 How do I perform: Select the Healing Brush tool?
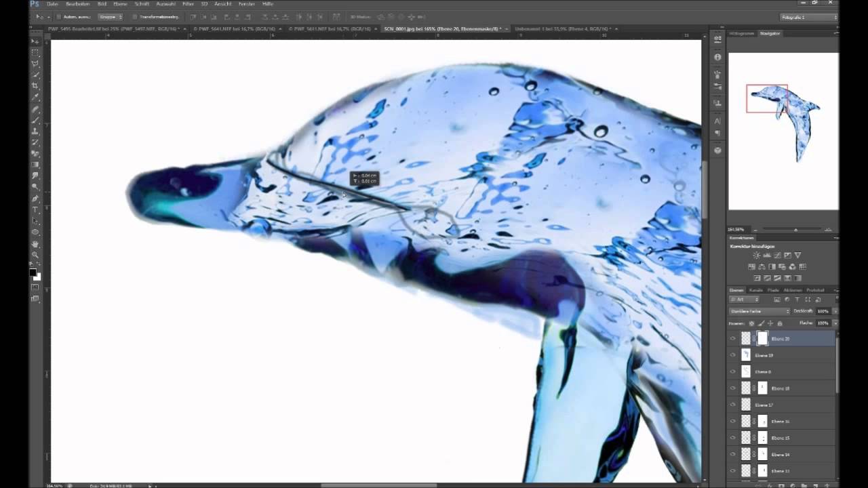pos(35,109)
